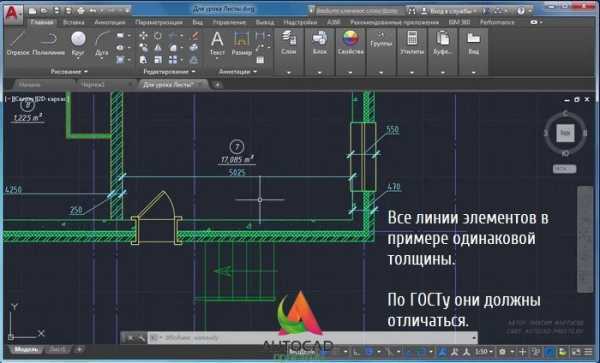Screen dimensions: 600x363
Task: Expand the Рисование panel dropdown
Action: (69, 72)
